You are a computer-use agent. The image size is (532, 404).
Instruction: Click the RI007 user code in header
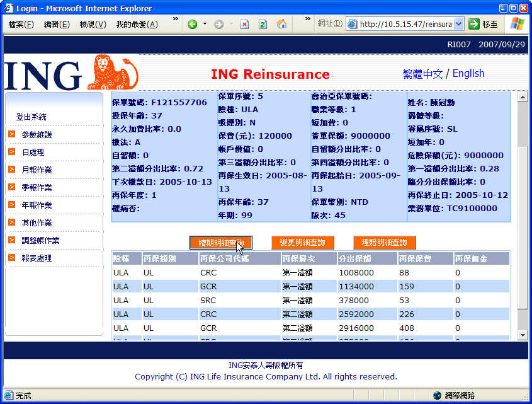coord(459,45)
